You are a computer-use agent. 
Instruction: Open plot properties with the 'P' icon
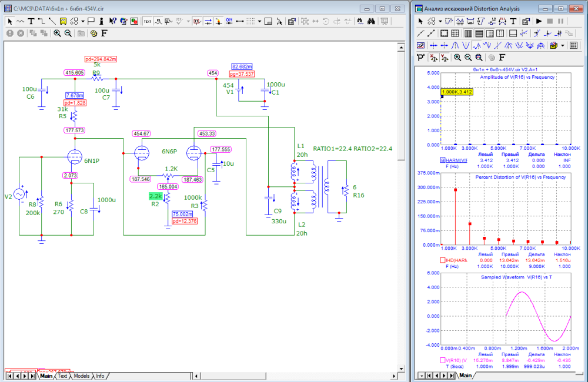click(x=421, y=57)
